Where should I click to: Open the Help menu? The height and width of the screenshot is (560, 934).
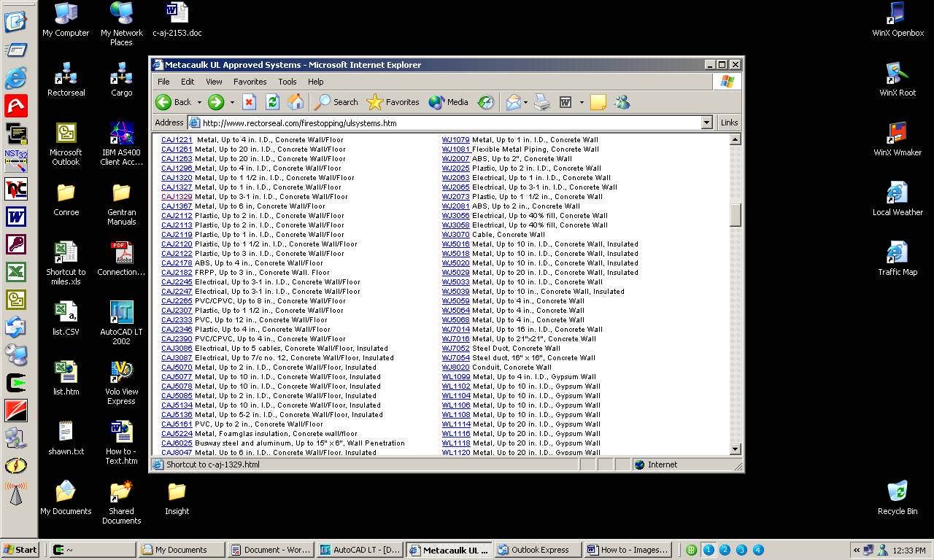(x=315, y=82)
